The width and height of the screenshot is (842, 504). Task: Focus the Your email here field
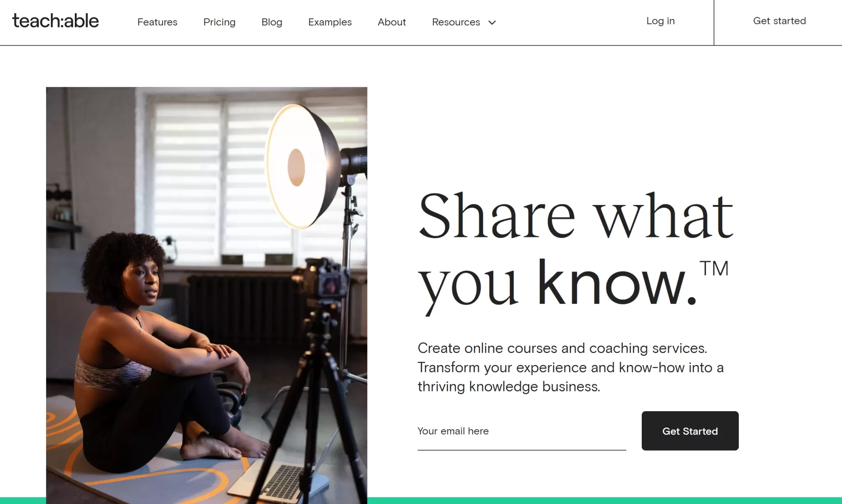coord(522,431)
